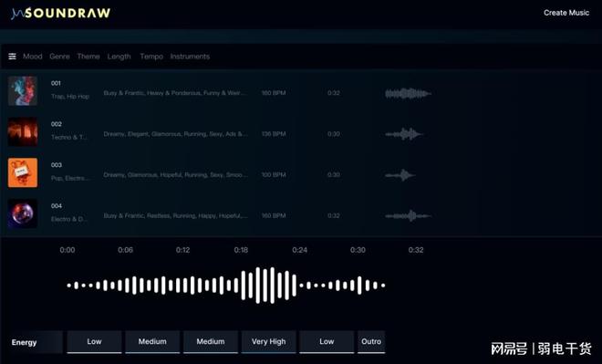Open the Length filter menu

tap(119, 57)
